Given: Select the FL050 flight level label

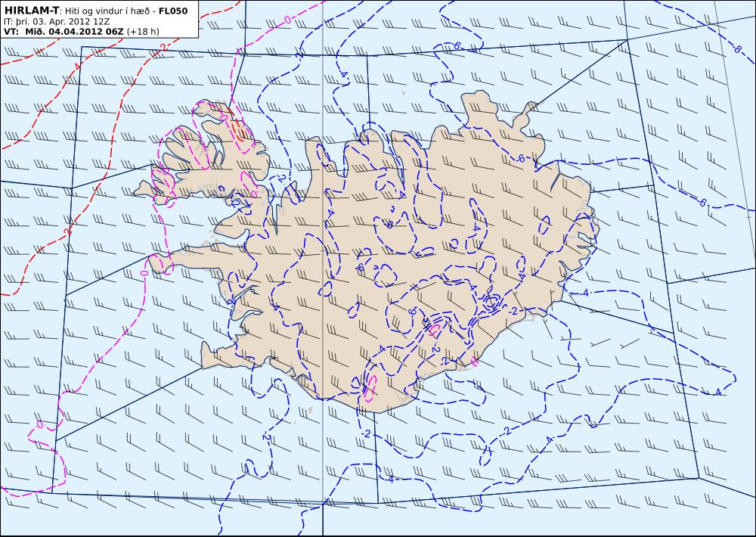Looking at the screenshot, I should tap(173, 11).
